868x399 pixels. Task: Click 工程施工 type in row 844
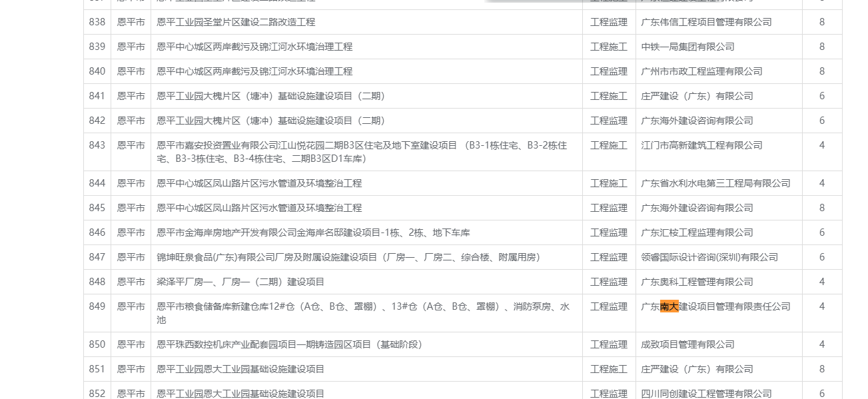pos(609,183)
